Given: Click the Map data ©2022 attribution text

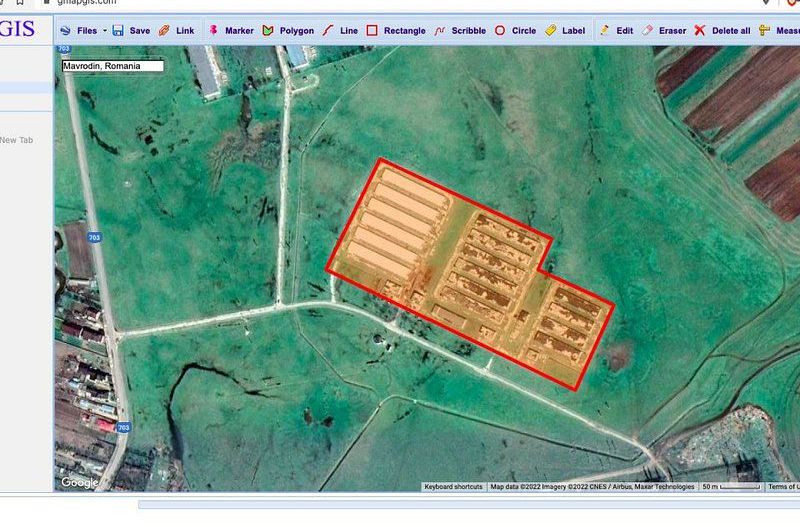Looking at the screenshot, I should point(592,487).
